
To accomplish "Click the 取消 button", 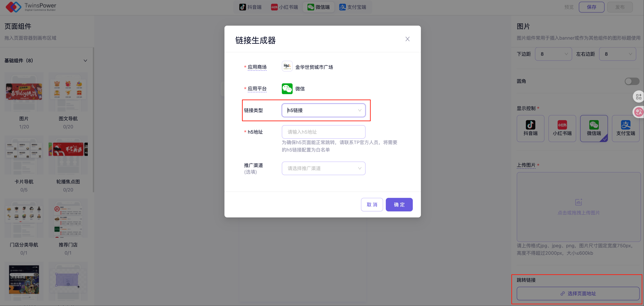I will pyautogui.click(x=372, y=205).
